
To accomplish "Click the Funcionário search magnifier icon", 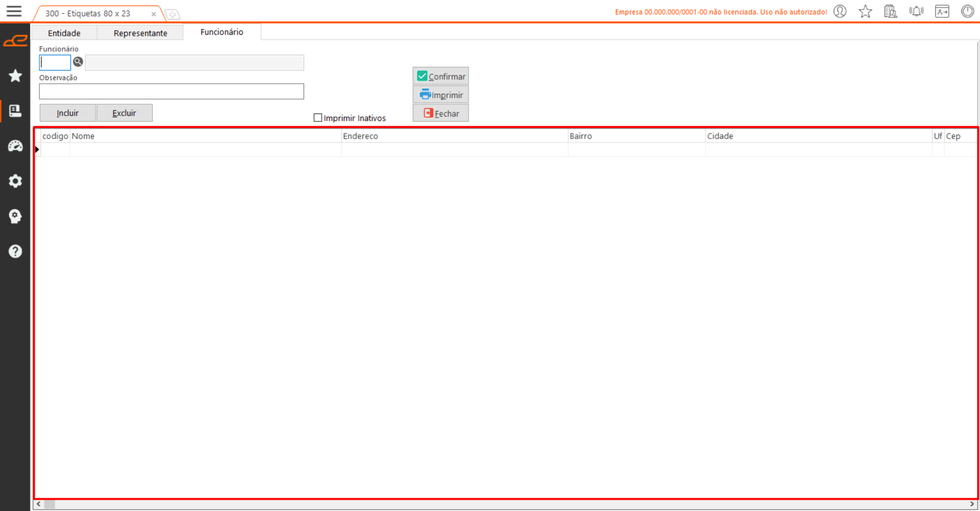I will click(78, 62).
